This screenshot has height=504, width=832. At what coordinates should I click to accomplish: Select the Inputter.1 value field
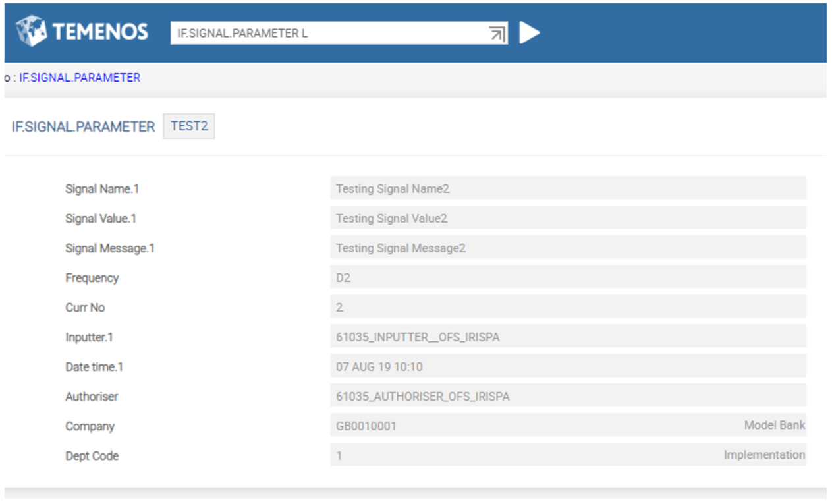point(567,337)
